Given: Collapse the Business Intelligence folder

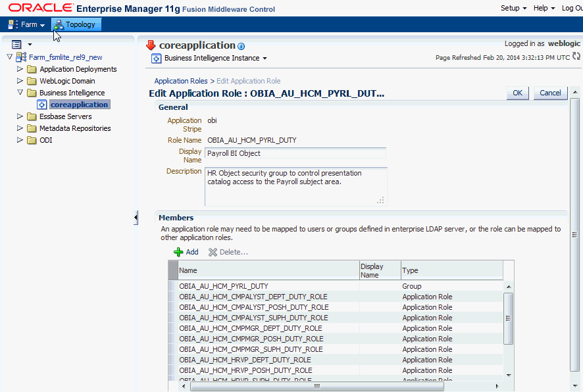Looking at the screenshot, I should tap(20, 93).
